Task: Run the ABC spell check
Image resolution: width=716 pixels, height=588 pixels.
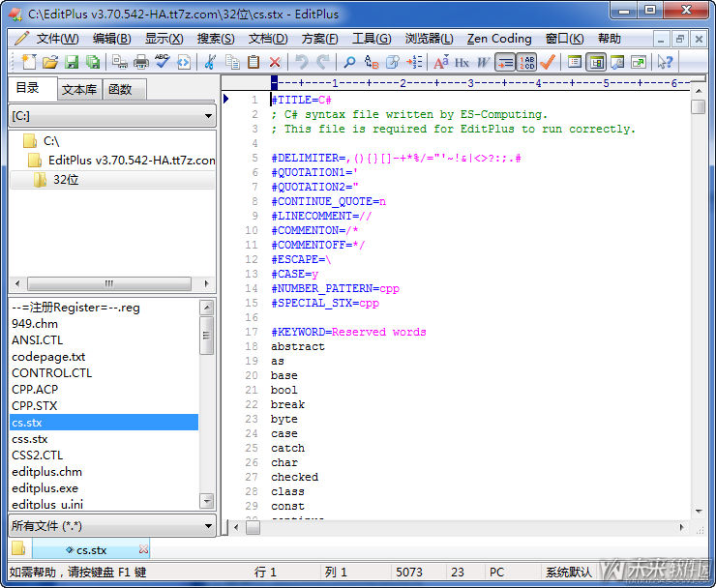Action: coord(163,62)
